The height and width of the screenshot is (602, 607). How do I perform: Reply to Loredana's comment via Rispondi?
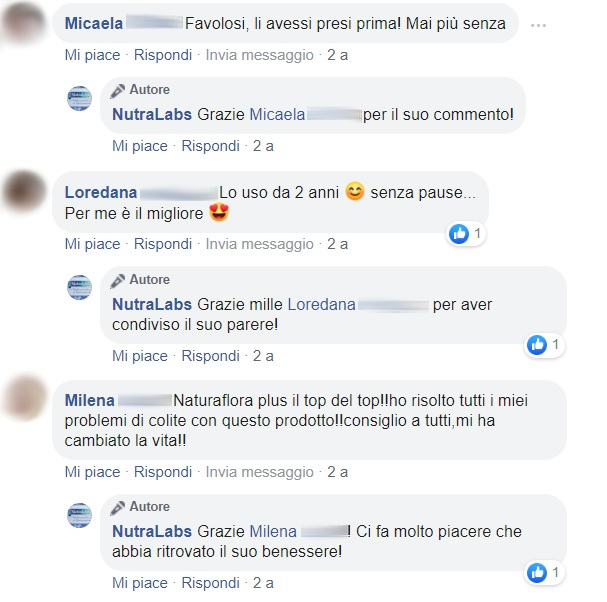tap(163, 244)
